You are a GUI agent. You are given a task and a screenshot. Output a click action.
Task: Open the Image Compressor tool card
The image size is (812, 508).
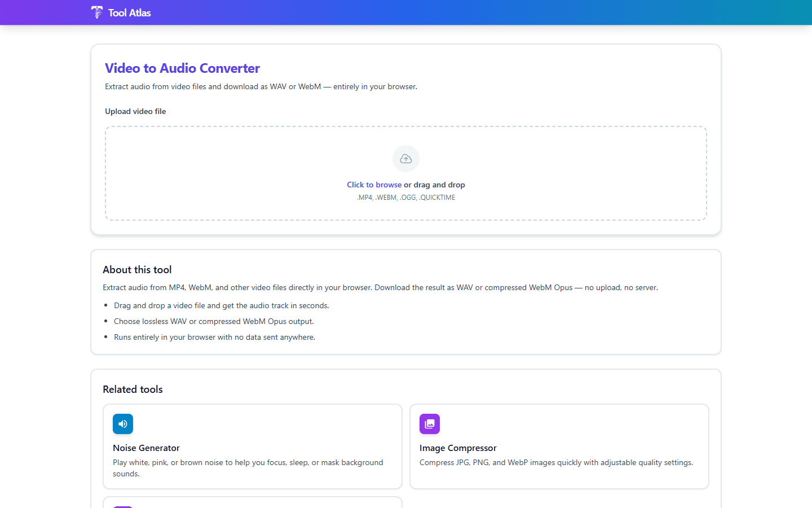(559, 446)
